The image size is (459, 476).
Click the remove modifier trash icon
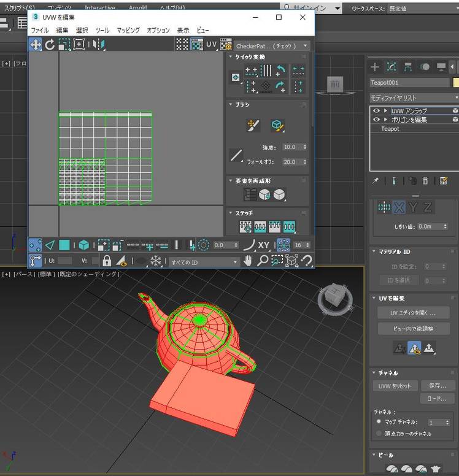point(425,181)
